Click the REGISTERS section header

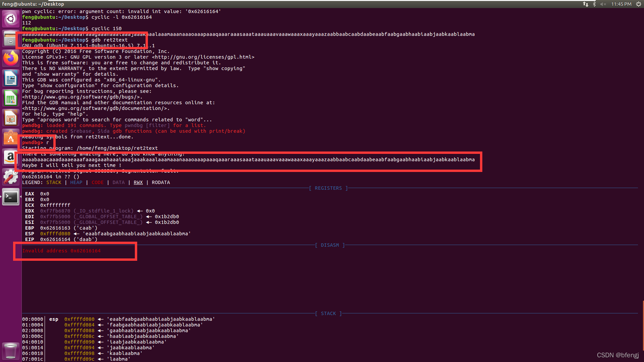(328, 188)
